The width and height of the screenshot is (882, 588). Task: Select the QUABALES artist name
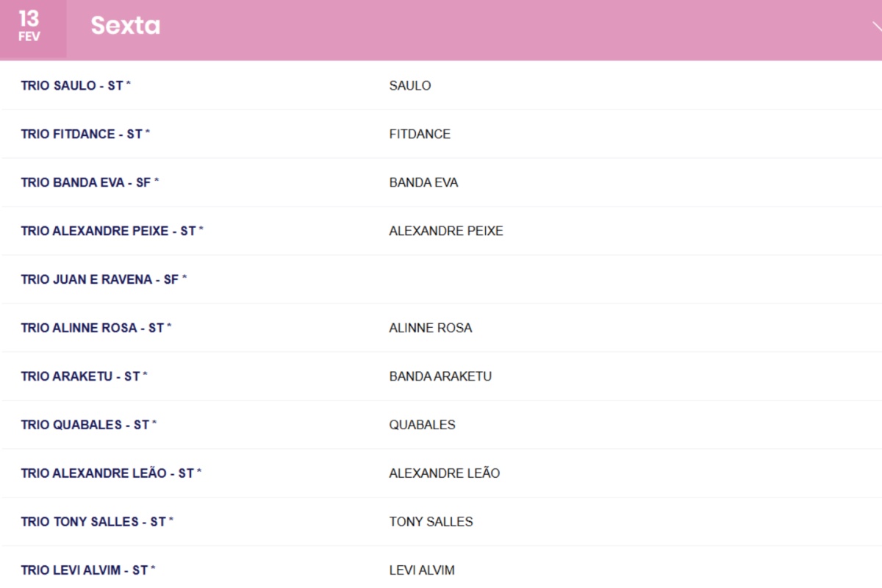point(422,425)
